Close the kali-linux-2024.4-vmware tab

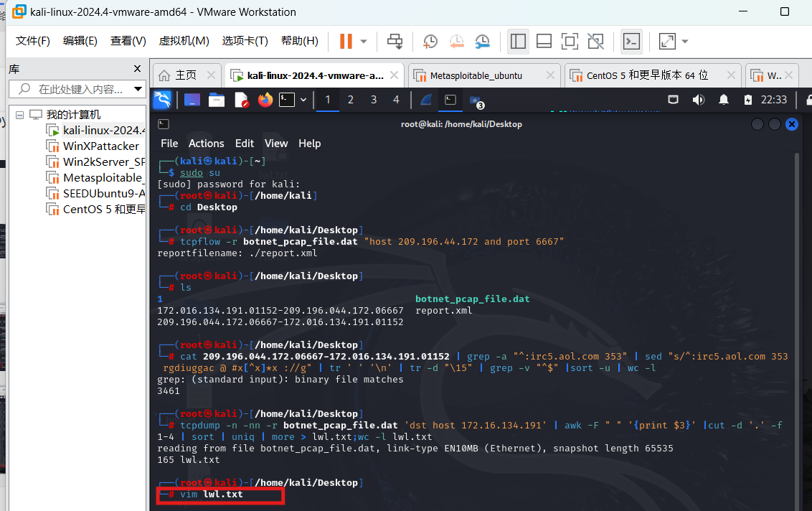pyautogui.click(x=394, y=75)
